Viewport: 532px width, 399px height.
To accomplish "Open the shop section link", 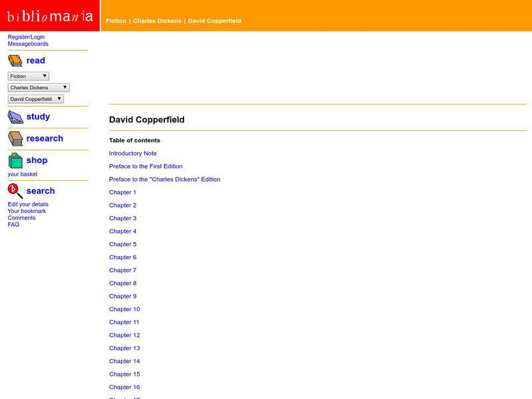I will click(37, 160).
